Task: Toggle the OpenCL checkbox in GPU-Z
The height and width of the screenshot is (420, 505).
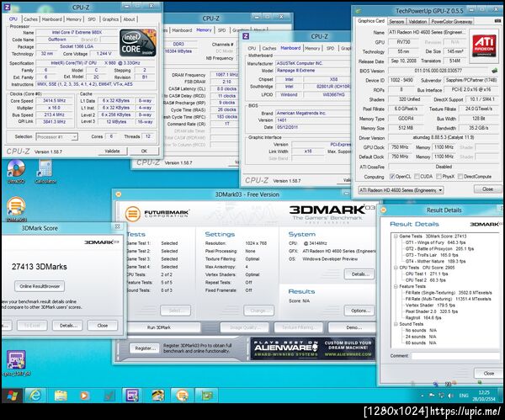Action: click(x=392, y=176)
